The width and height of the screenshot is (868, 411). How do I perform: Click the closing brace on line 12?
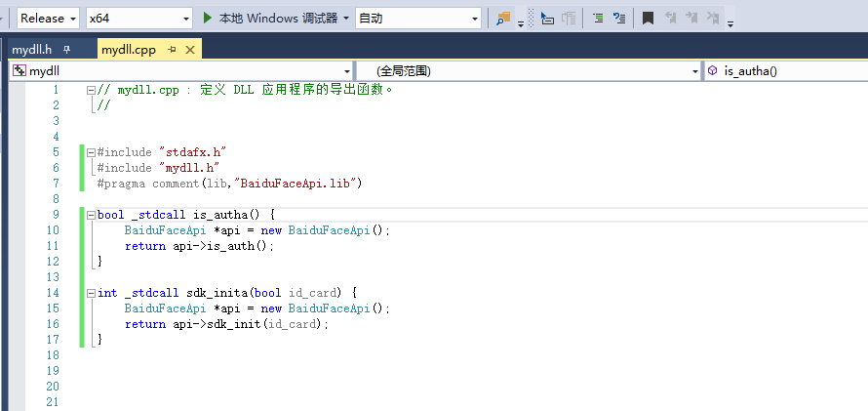[x=100, y=262]
